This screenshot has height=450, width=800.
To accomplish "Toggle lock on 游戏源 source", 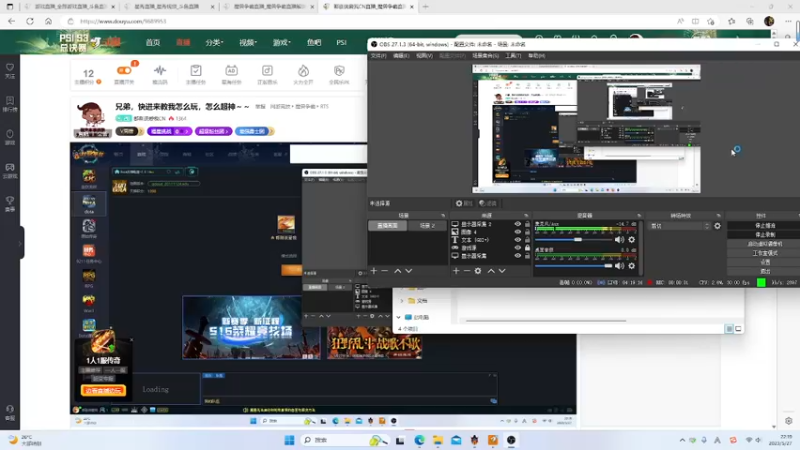I will pos(527,247).
